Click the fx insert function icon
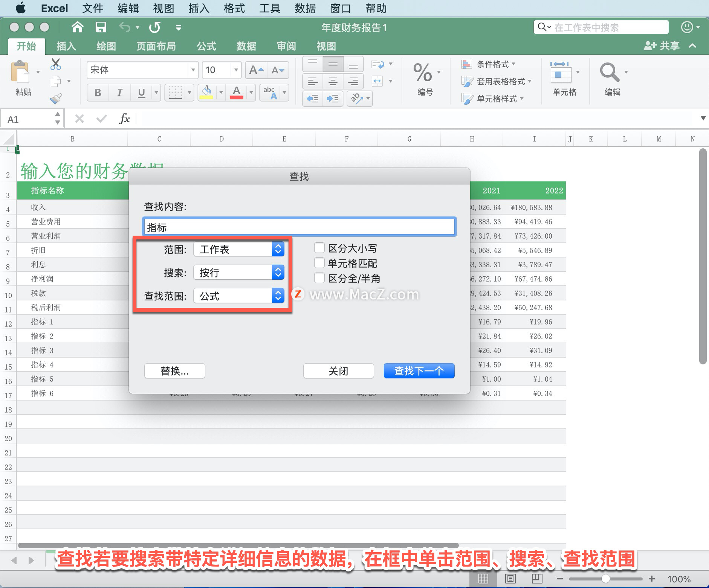709x588 pixels. tap(124, 119)
